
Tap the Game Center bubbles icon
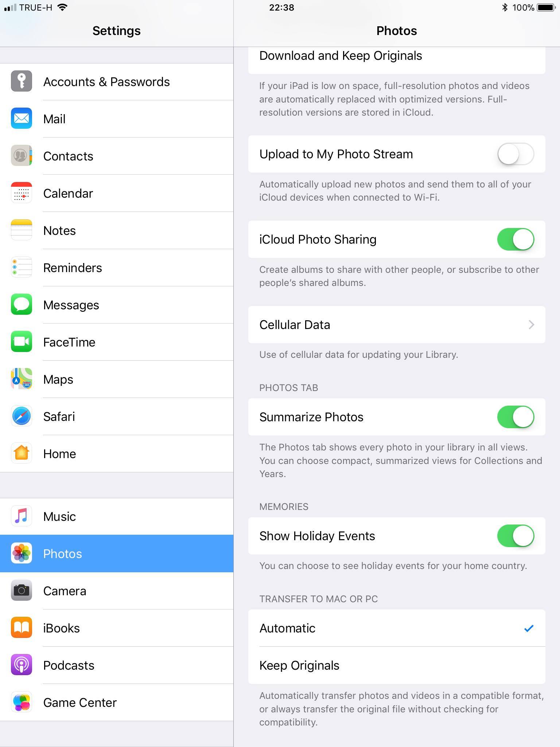pos(22,702)
